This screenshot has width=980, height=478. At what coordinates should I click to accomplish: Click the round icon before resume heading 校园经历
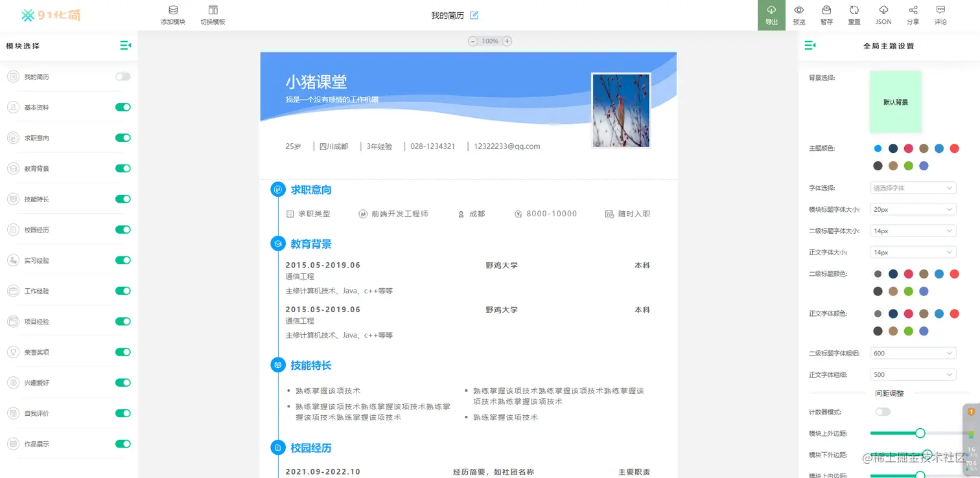click(278, 448)
